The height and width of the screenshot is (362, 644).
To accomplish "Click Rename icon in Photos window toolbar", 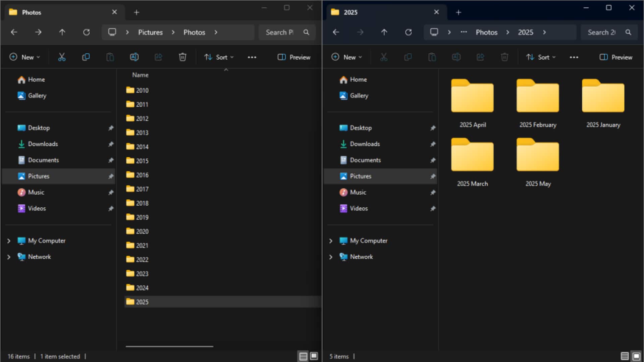I will coord(134,57).
